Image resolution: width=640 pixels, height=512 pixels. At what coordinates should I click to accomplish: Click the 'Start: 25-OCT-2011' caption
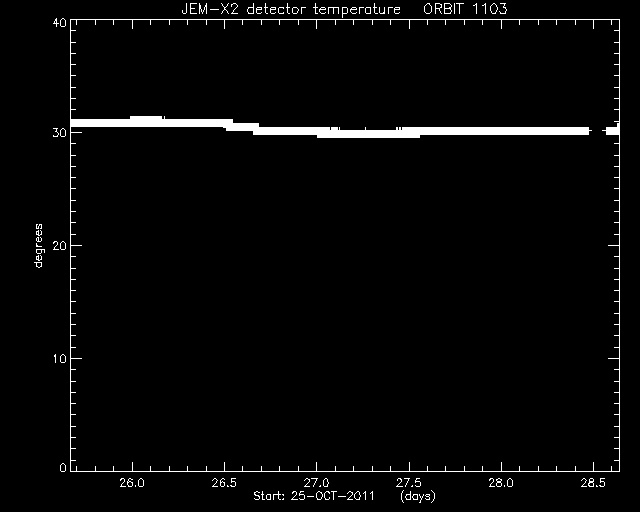(314, 496)
